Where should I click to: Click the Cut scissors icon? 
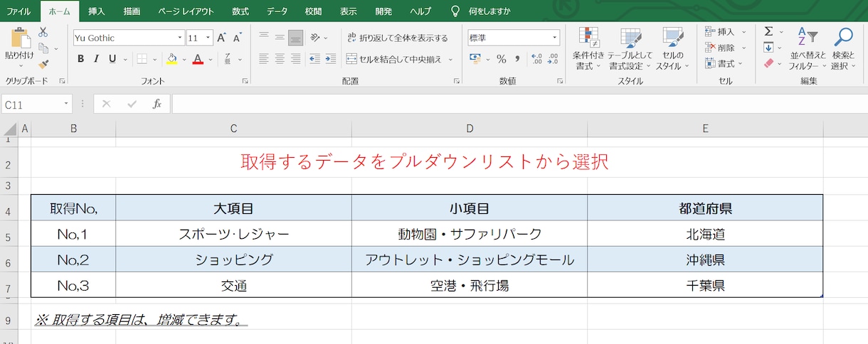[43, 33]
